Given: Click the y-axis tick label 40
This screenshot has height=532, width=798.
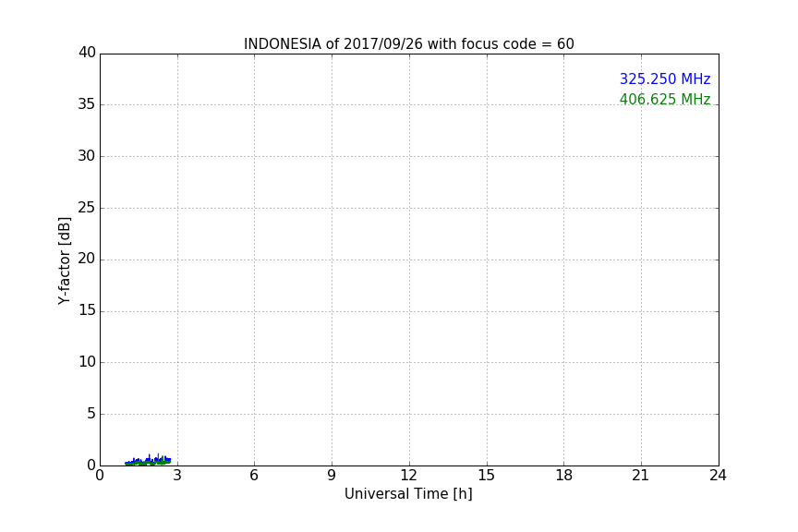Looking at the screenshot, I should click(x=87, y=53).
